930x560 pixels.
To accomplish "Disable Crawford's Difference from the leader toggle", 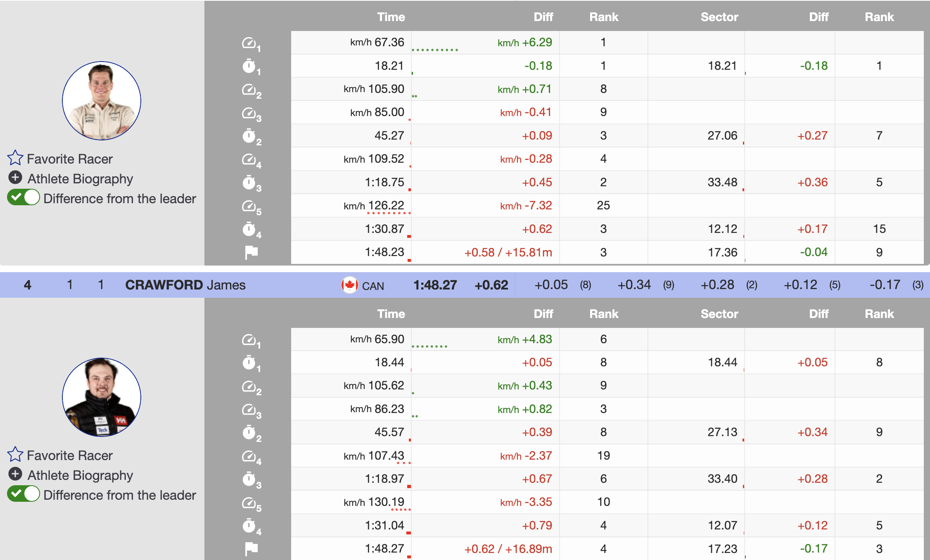I will coord(24,494).
